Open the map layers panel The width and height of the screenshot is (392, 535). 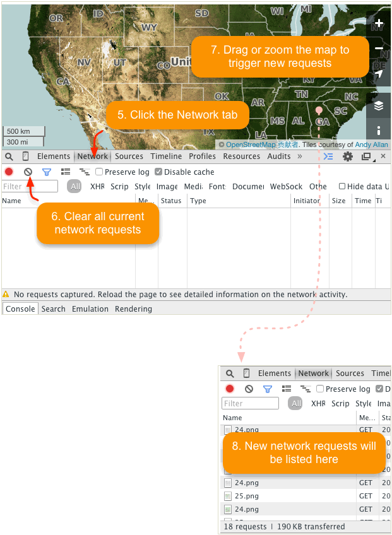pos(379,106)
